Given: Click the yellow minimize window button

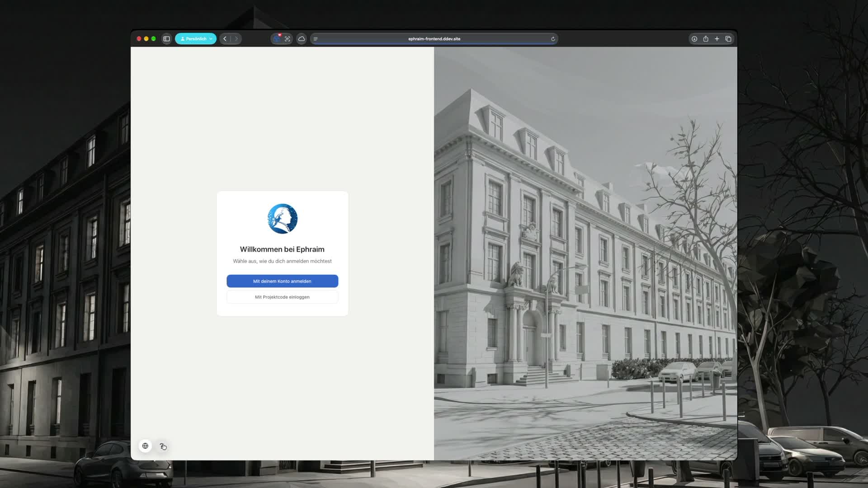Looking at the screenshot, I should pos(146,39).
